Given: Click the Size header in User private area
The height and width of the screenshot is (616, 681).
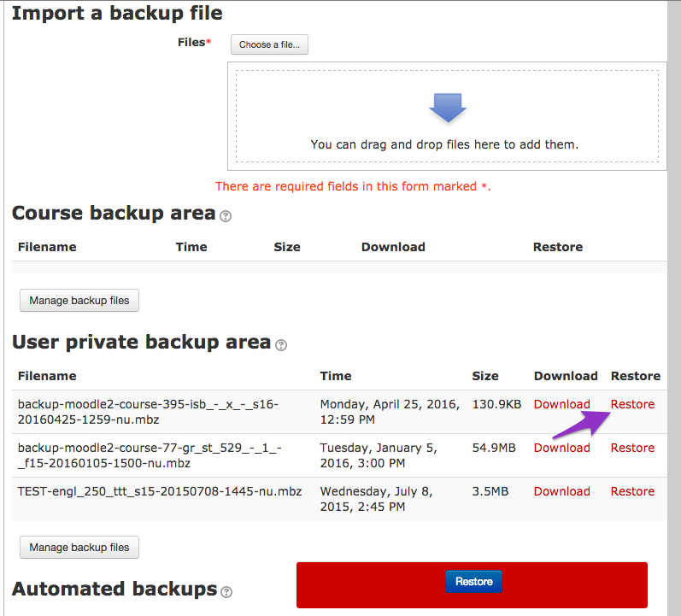Looking at the screenshot, I should 485,376.
